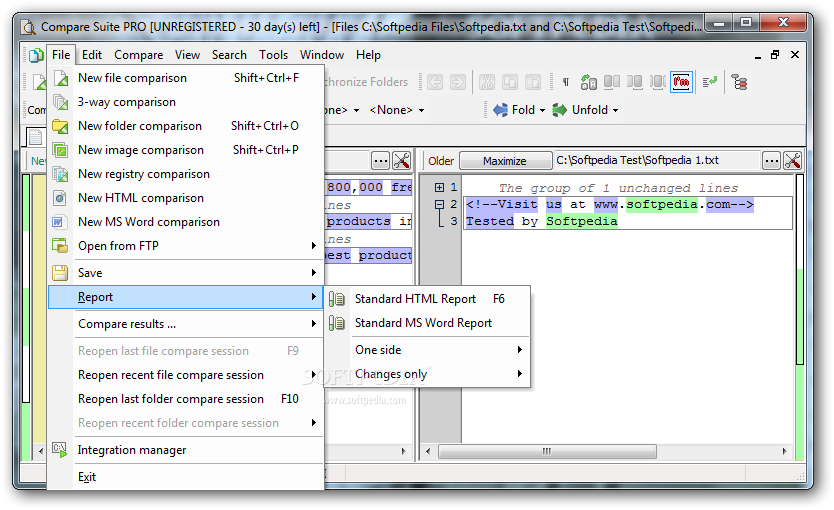The image size is (834, 510).
Task: Click the forward arrow navigation toolbar icon
Action: (457, 82)
